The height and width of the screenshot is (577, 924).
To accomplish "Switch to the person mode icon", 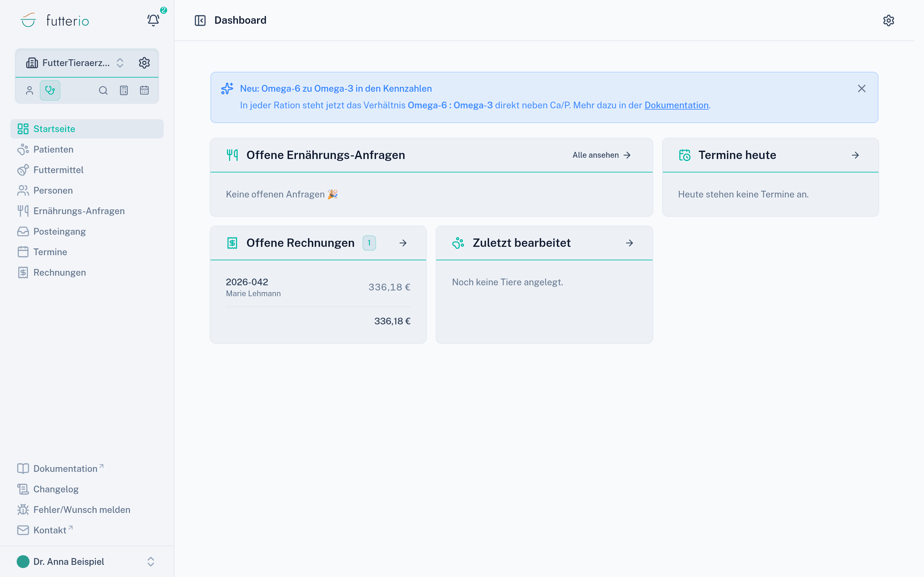I will (30, 90).
